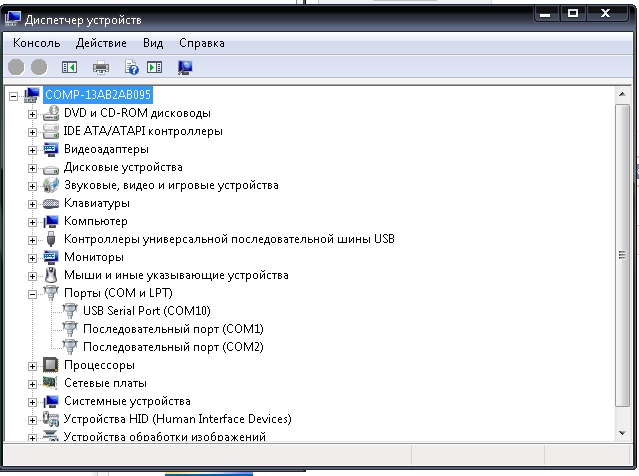Open the Консоль menu

[37, 43]
